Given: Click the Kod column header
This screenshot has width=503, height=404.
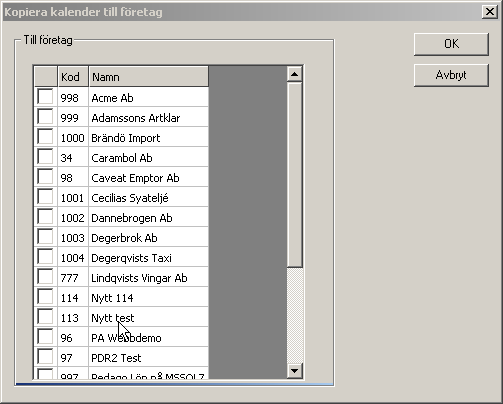Looking at the screenshot, I should pyautogui.click(x=73, y=77).
